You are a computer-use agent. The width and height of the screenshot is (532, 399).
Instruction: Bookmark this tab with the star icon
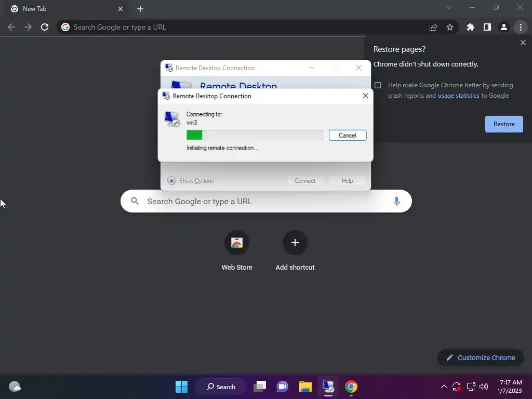450,27
